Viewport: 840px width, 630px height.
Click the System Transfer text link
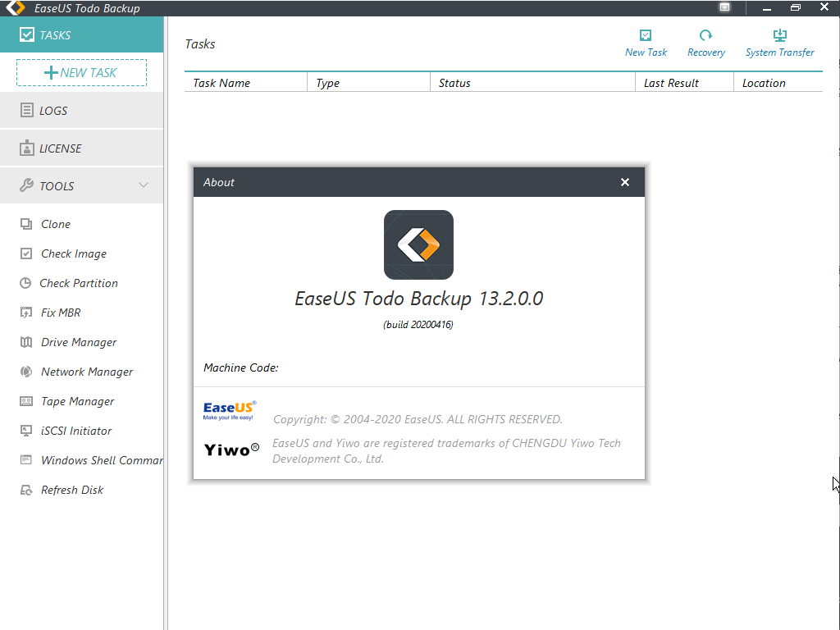click(x=780, y=52)
